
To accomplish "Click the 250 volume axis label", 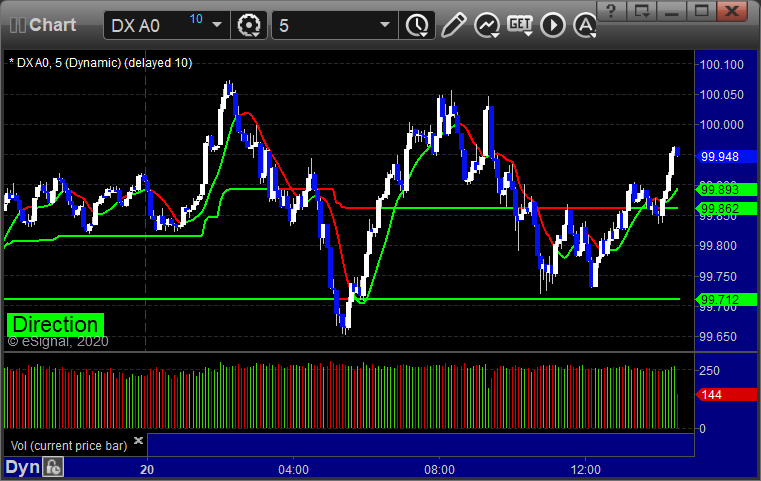I will click(709, 371).
